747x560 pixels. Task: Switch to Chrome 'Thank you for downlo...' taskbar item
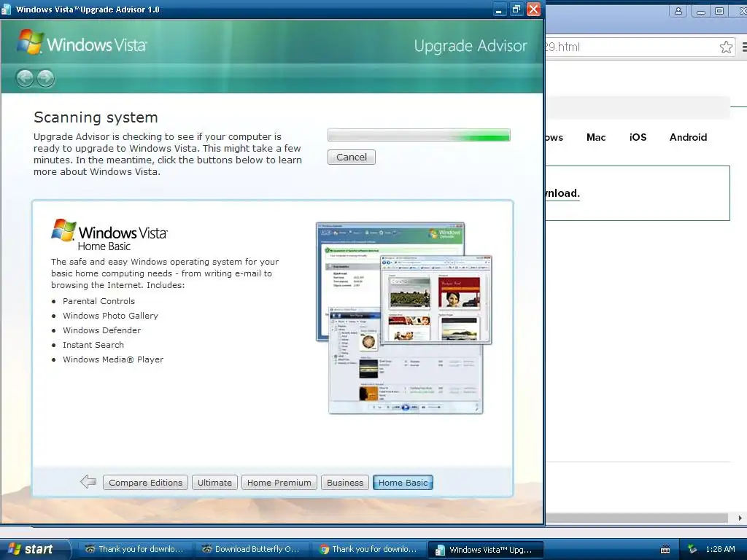368,549
